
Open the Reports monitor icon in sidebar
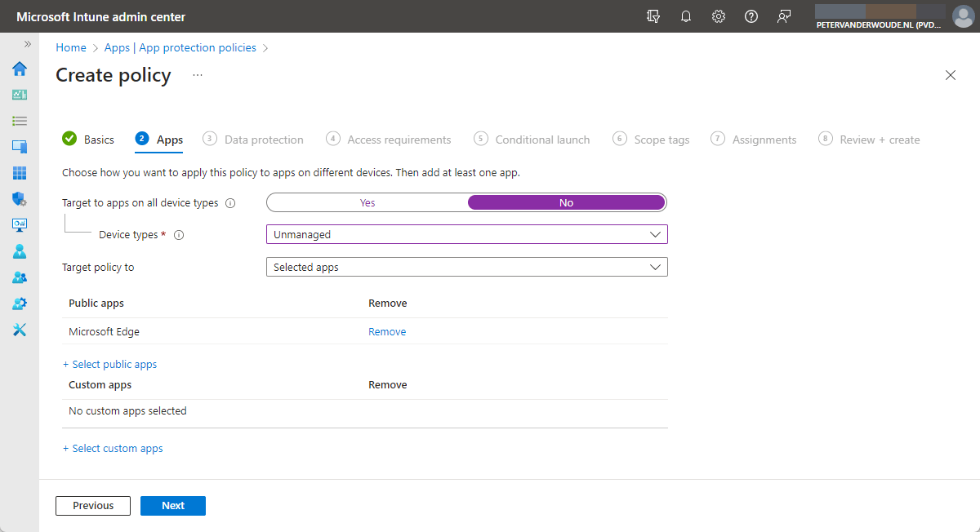pyautogui.click(x=19, y=224)
